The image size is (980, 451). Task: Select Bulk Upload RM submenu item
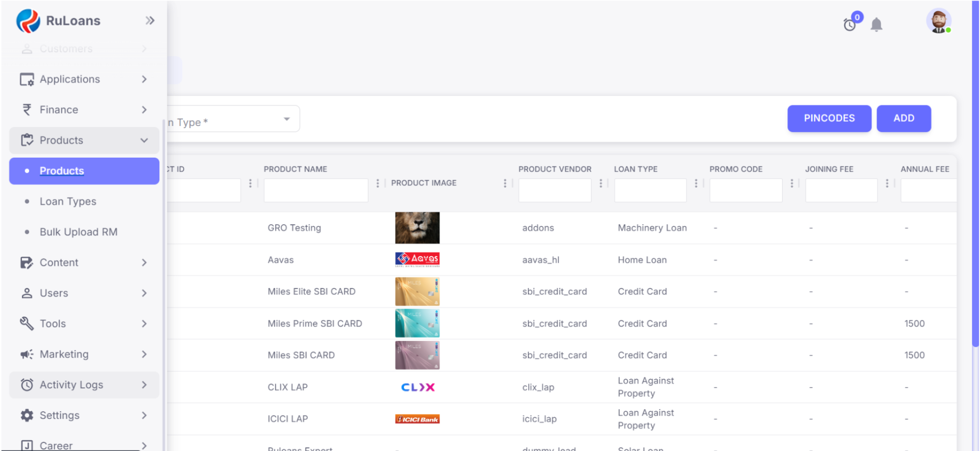click(x=78, y=232)
